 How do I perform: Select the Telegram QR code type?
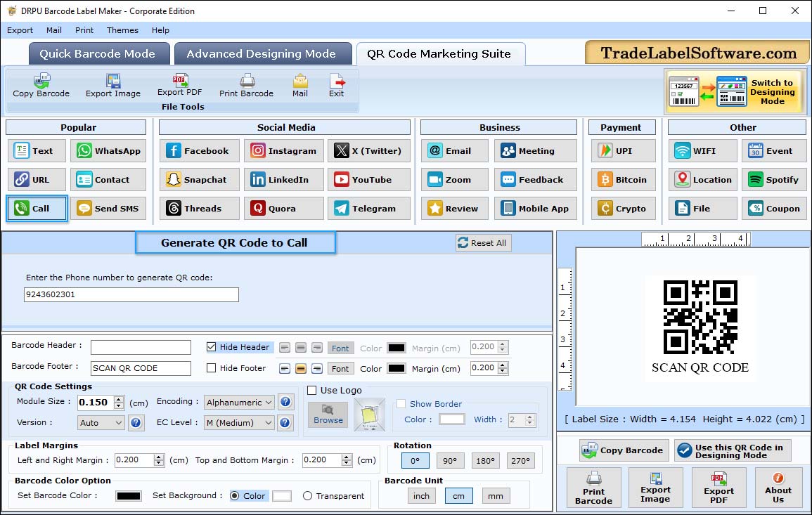click(368, 209)
